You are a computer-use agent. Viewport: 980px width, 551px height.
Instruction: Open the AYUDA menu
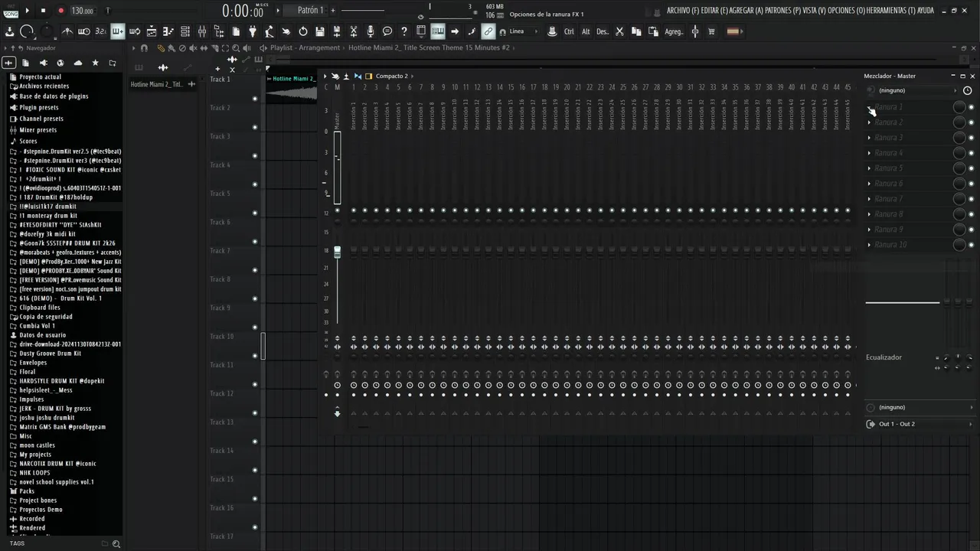click(926, 11)
